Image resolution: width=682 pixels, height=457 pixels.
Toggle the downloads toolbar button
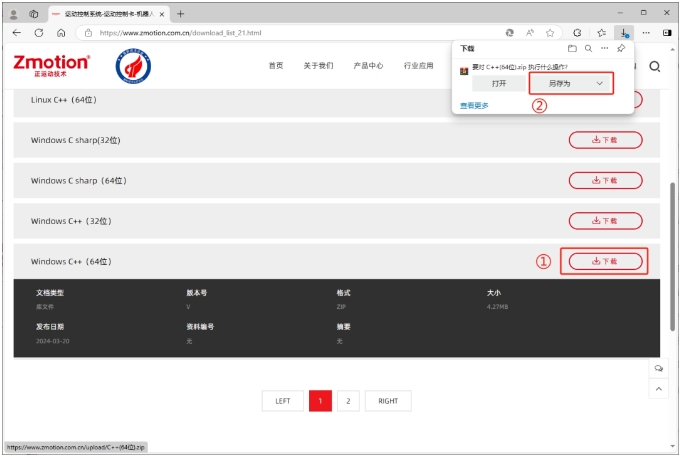click(x=624, y=33)
